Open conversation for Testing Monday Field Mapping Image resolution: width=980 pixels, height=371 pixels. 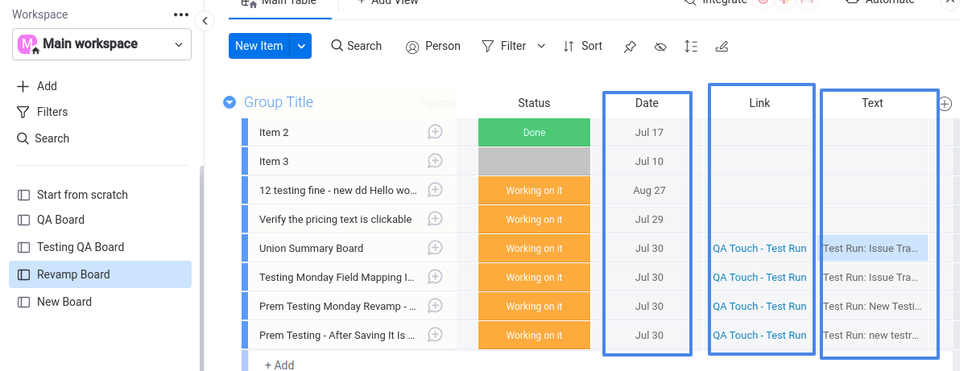coord(435,277)
